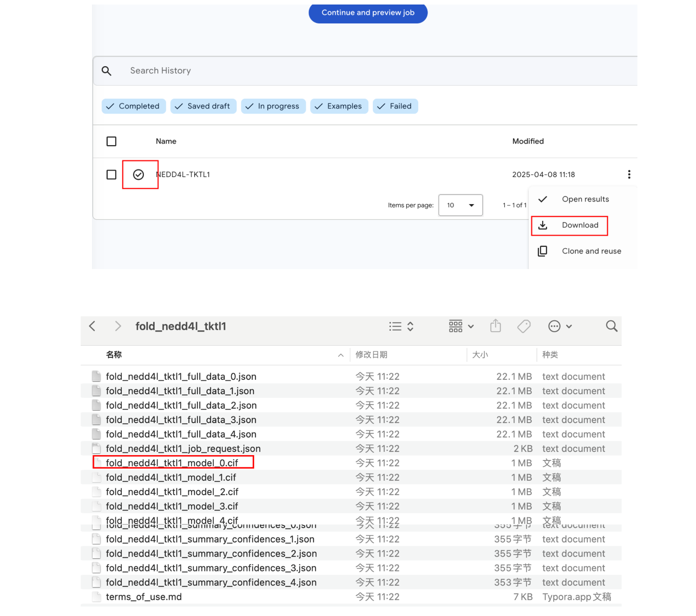Select fold_nedd4l_tktl1_summary_confidences_3.json file
Image resolution: width=696 pixels, height=616 pixels.
351,568
